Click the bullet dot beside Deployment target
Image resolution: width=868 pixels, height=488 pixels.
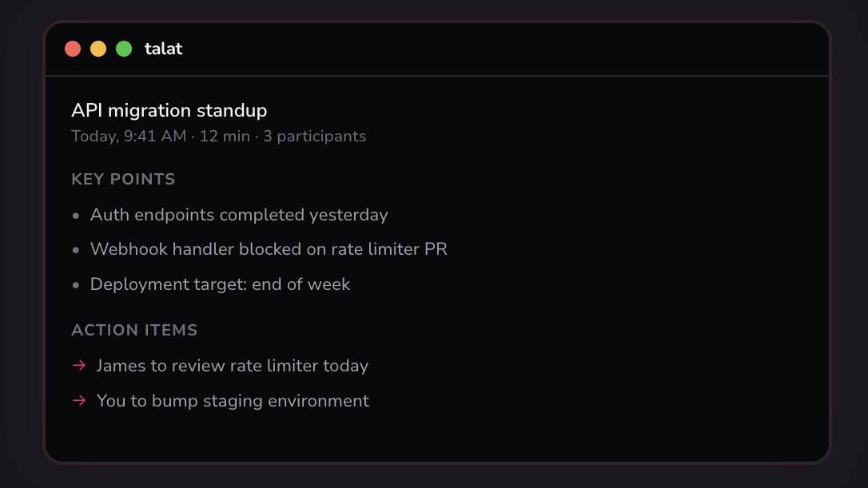point(76,285)
